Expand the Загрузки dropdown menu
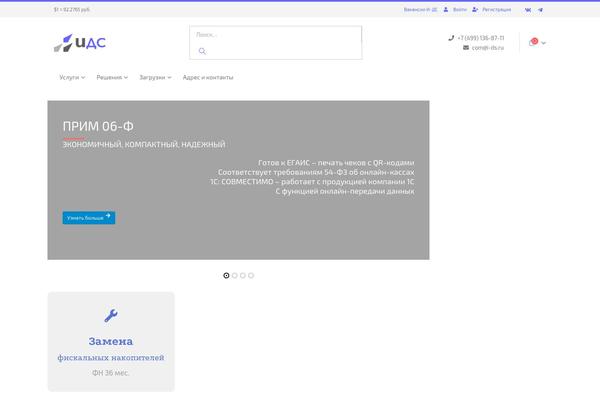Screen dimensions: 600x400 coord(155,77)
